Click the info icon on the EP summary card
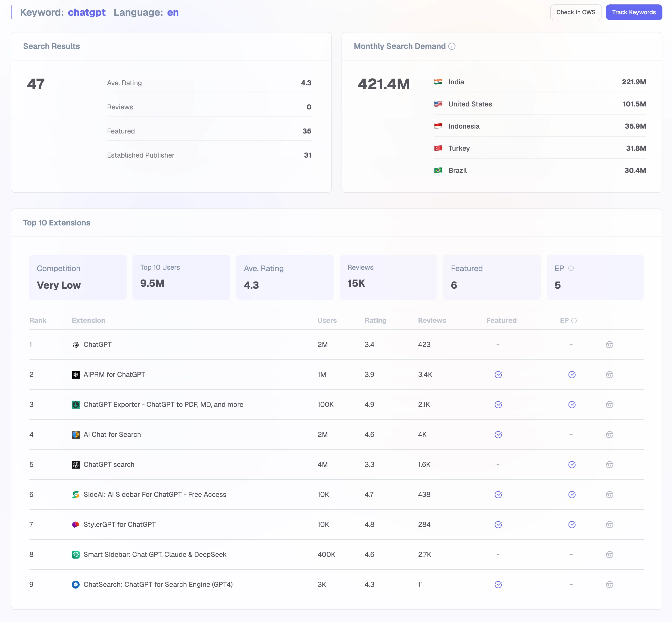 (x=571, y=268)
